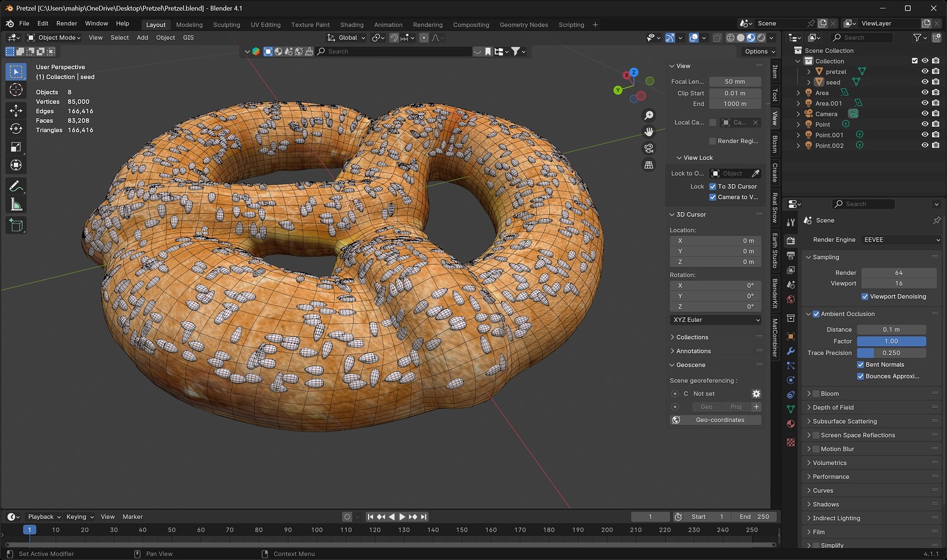Uncheck Ambient Occlusion checkbox
The width and height of the screenshot is (947, 560).
click(816, 314)
